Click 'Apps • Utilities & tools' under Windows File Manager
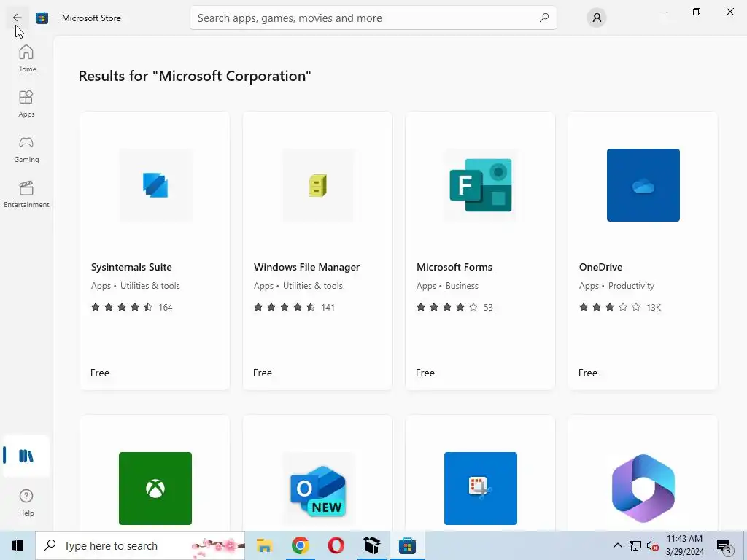 pos(298,286)
